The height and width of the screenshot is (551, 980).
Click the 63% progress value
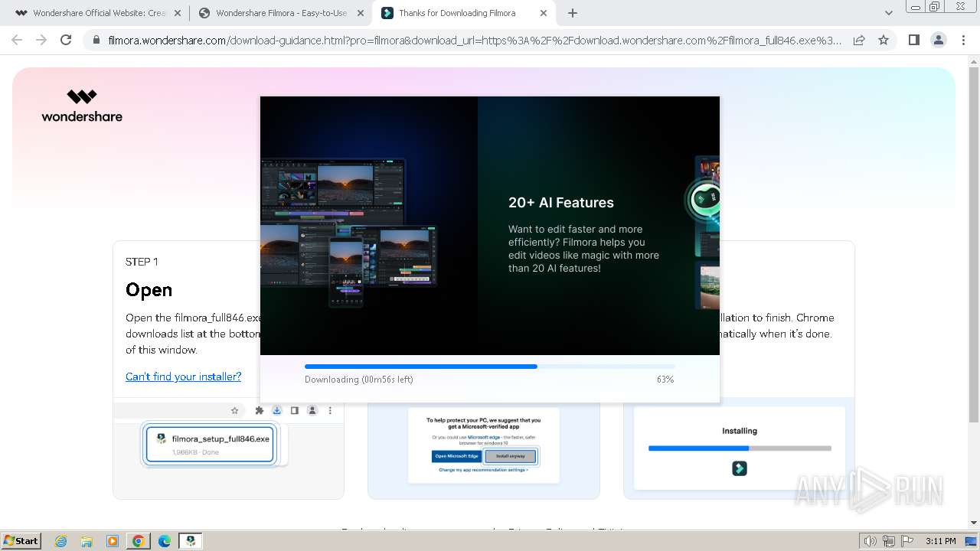(x=665, y=380)
